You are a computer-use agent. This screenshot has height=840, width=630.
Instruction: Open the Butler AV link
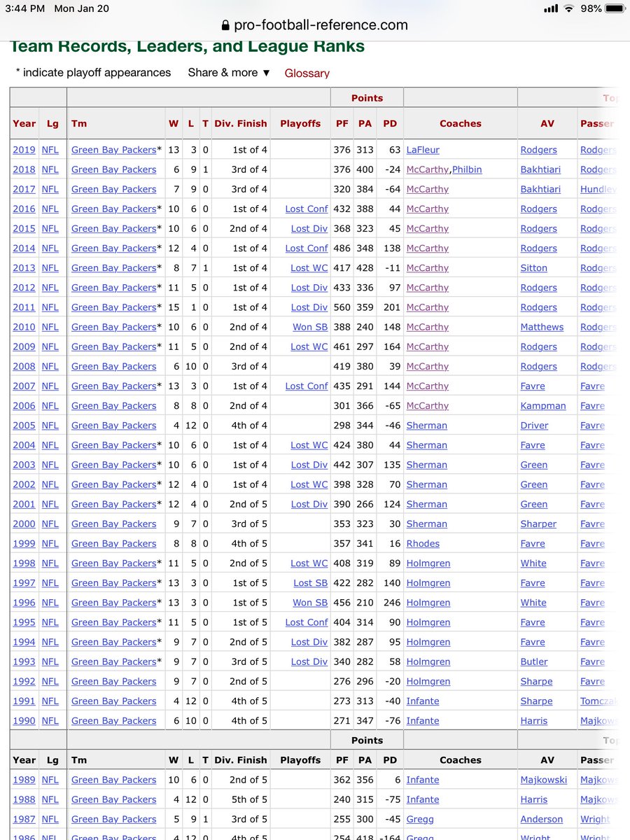point(534,661)
